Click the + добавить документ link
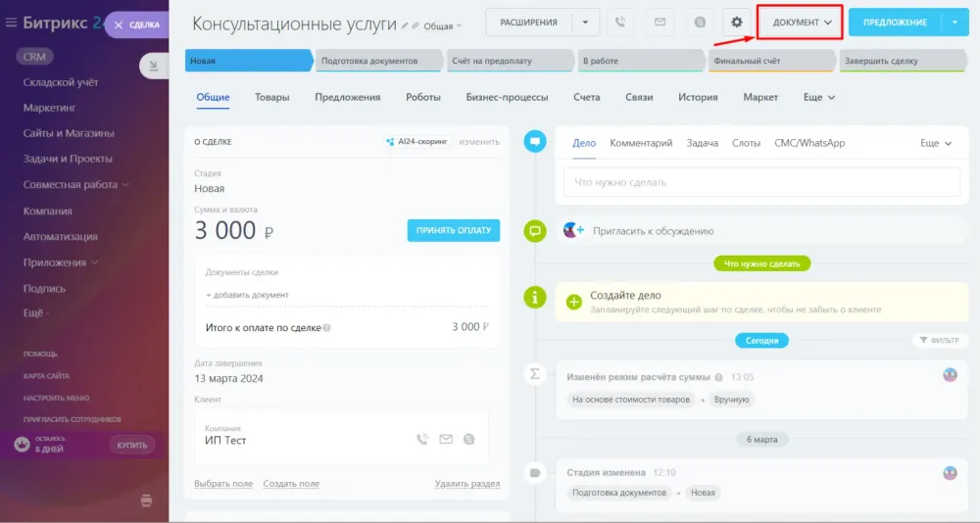 (x=247, y=295)
